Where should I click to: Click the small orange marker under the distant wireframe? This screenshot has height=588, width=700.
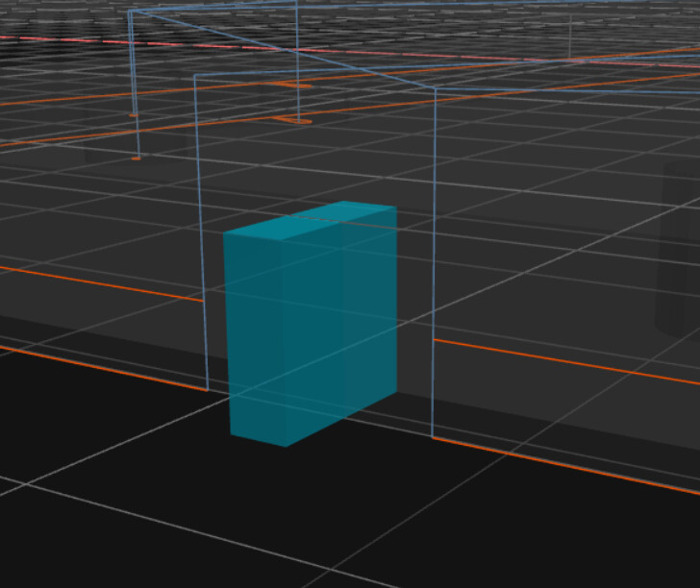click(136, 158)
